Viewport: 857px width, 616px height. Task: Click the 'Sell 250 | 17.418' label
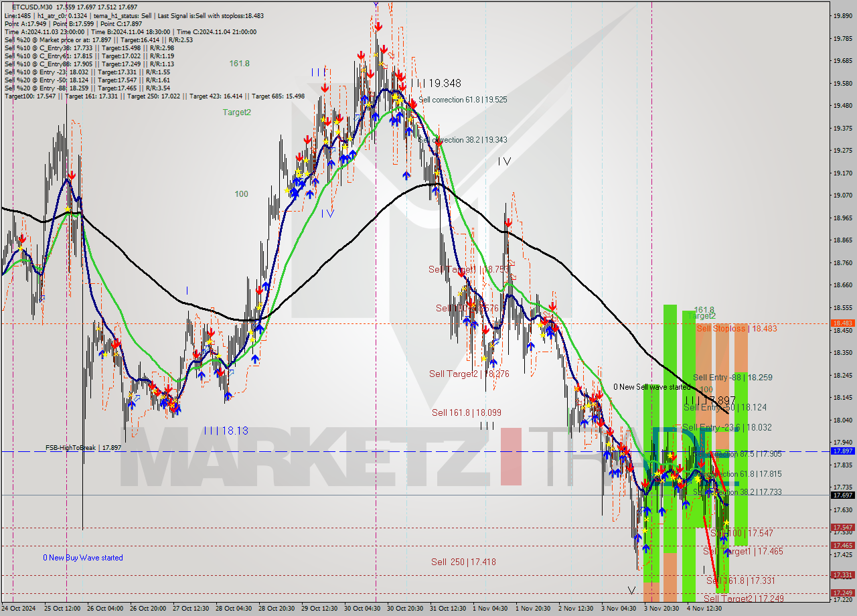coord(463,562)
